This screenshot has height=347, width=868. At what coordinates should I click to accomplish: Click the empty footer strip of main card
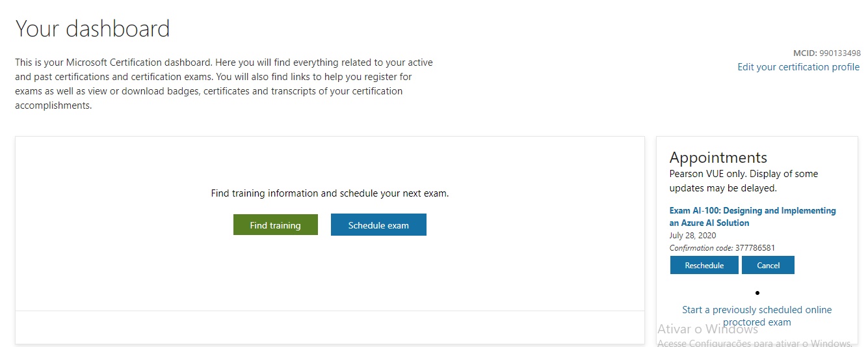(330, 327)
